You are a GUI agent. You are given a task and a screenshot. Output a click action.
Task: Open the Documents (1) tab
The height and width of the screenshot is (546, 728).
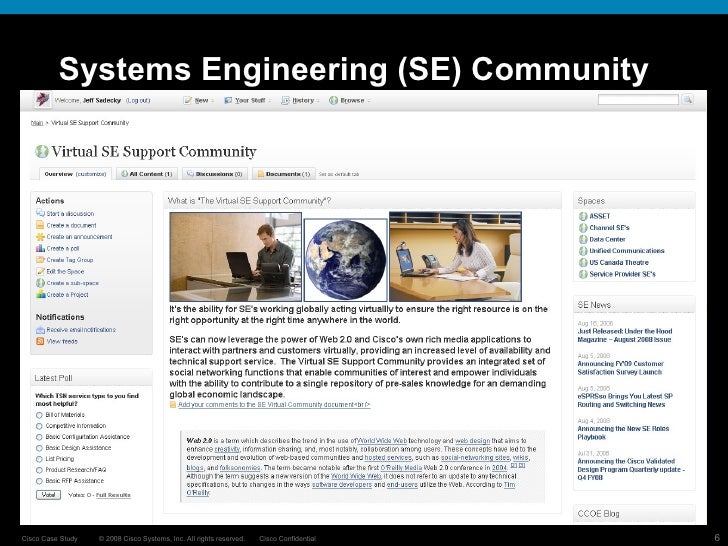[x=284, y=174]
